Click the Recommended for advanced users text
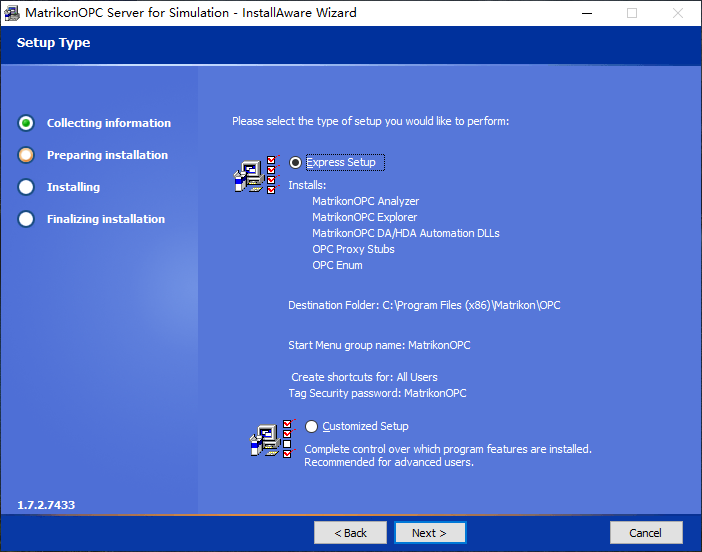The height and width of the screenshot is (552, 702). pyautogui.click(x=389, y=462)
